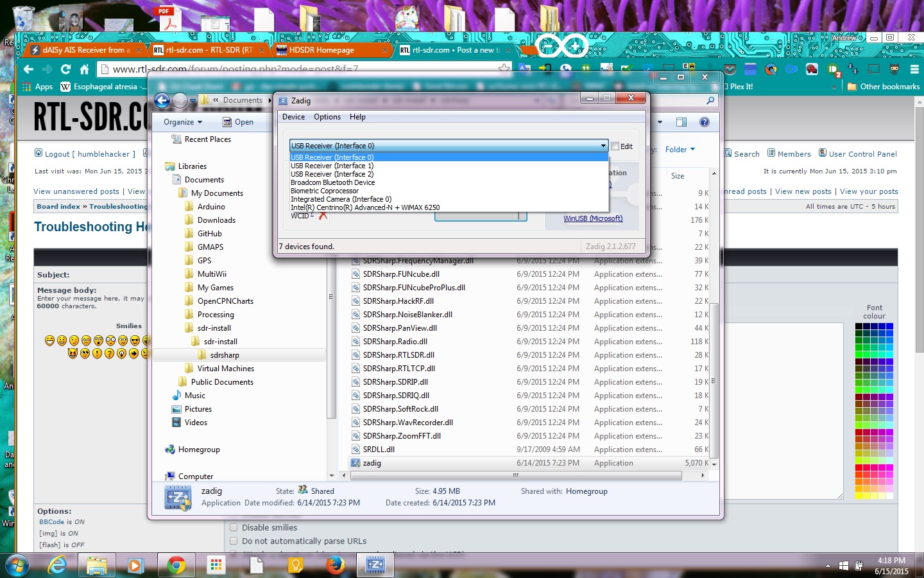
Task: Open the Recycle Bin on the desktop
Action: [23, 18]
